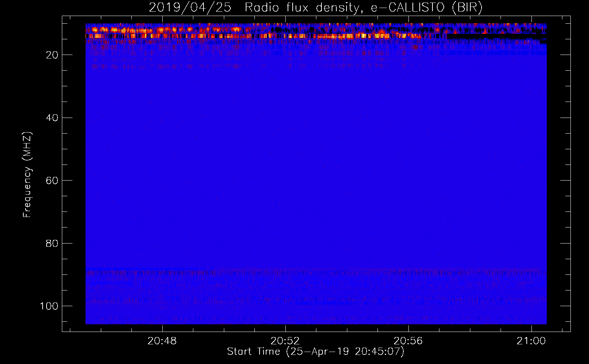Click the 'Frequency (MHZ)' y-axis label
Screen dimensions: 589x364
pos(27,174)
